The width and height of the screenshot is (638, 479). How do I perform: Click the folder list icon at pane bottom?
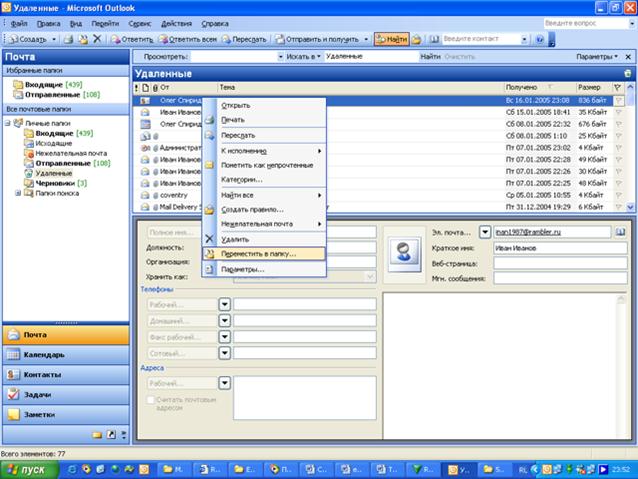pos(97,435)
